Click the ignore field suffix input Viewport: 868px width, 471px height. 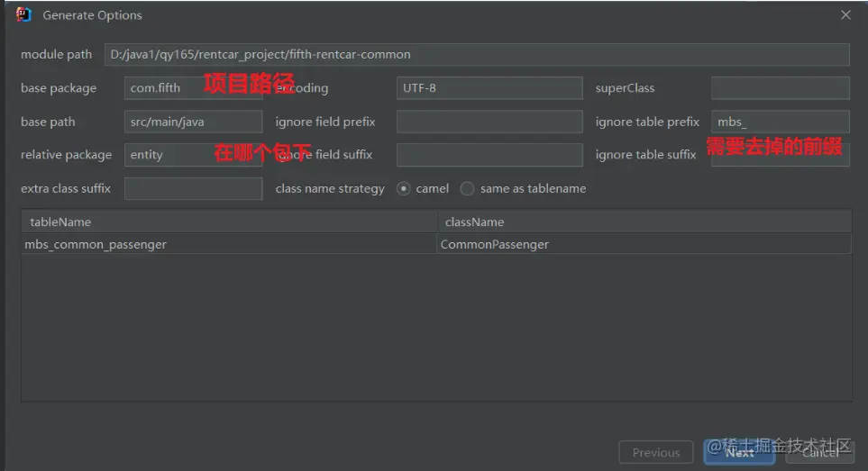pos(489,155)
